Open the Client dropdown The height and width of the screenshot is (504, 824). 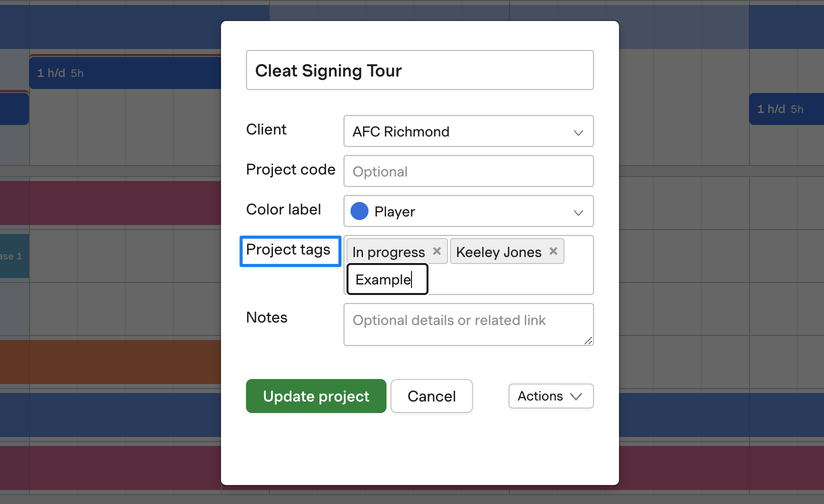point(468,131)
